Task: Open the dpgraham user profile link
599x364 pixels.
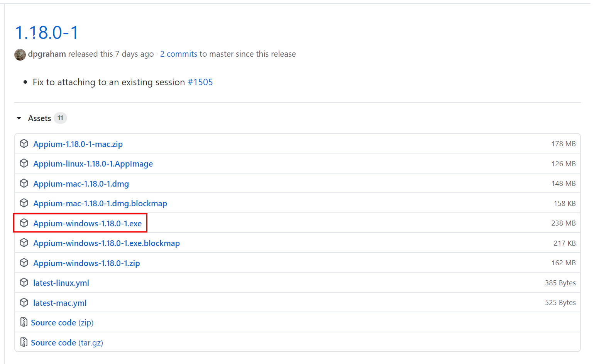Action: [x=47, y=54]
